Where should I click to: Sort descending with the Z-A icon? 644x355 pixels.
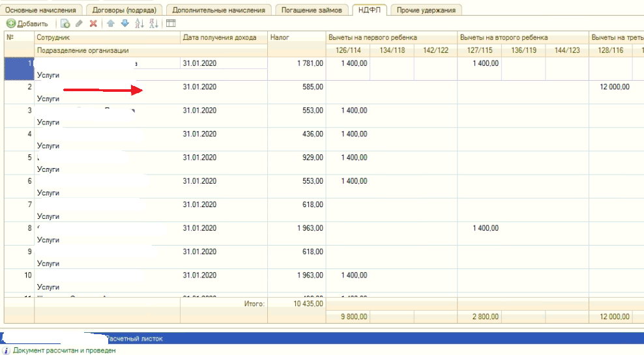click(153, 23)
